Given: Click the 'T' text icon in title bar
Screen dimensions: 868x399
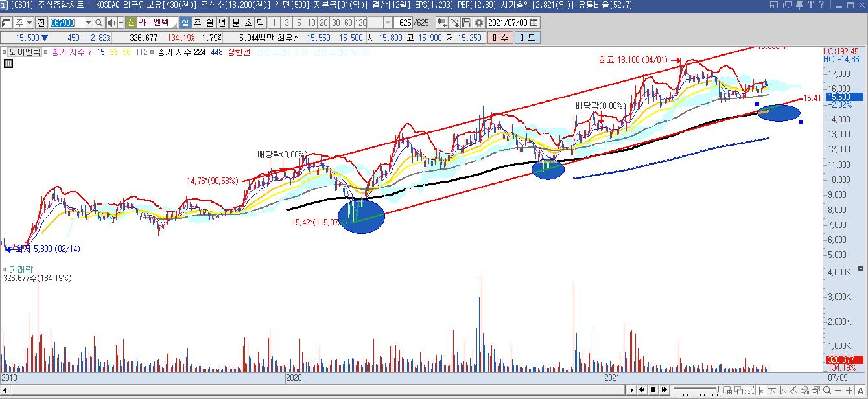Looking at the screenshot, I should coord(811,5).
